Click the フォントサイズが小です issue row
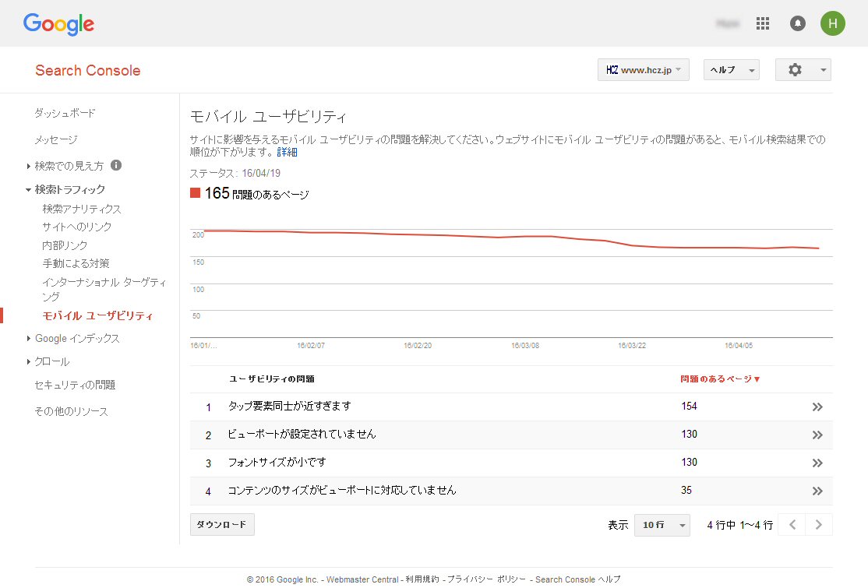868x588 pixels. click(511, 463)
